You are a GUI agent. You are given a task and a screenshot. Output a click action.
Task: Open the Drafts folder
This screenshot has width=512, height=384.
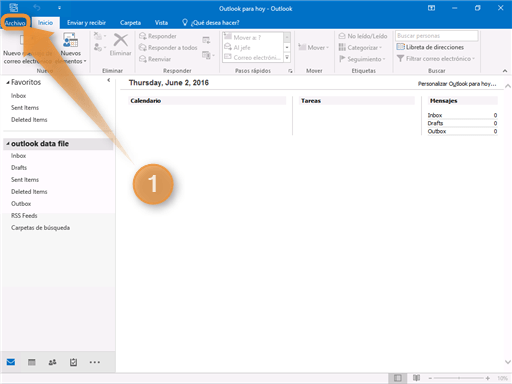(19, 168)
